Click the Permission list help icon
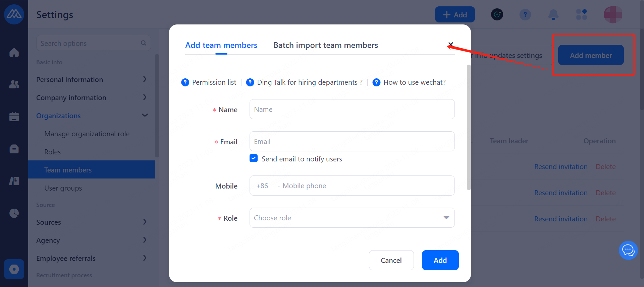The width and height of the screenshot is (644, 287). (x=185, y=82)
